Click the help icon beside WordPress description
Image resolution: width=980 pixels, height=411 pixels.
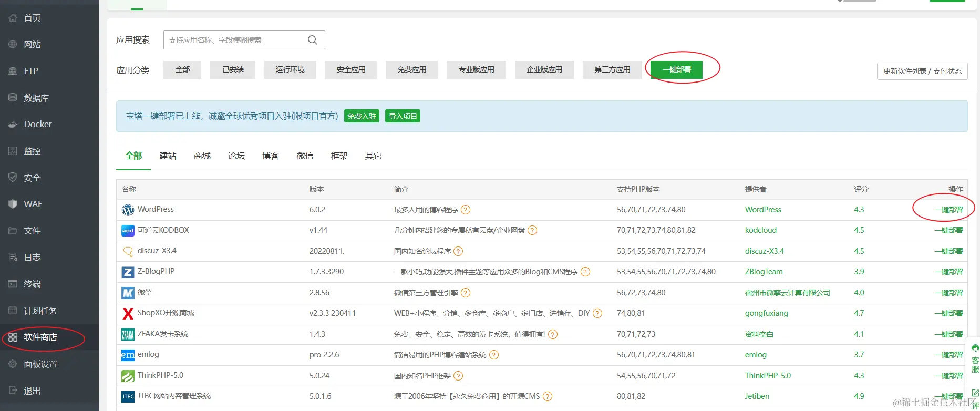(466, 210)
